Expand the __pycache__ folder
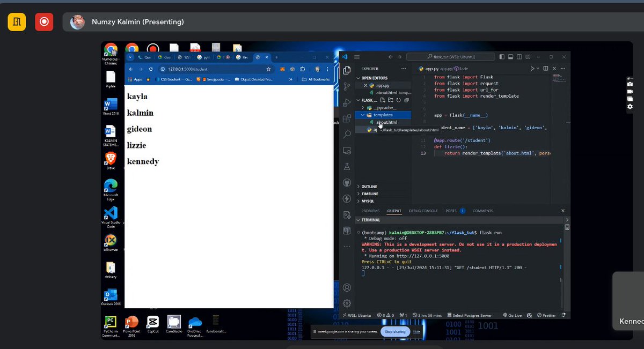This screenshot has width=644, height=349. [384, 108]
